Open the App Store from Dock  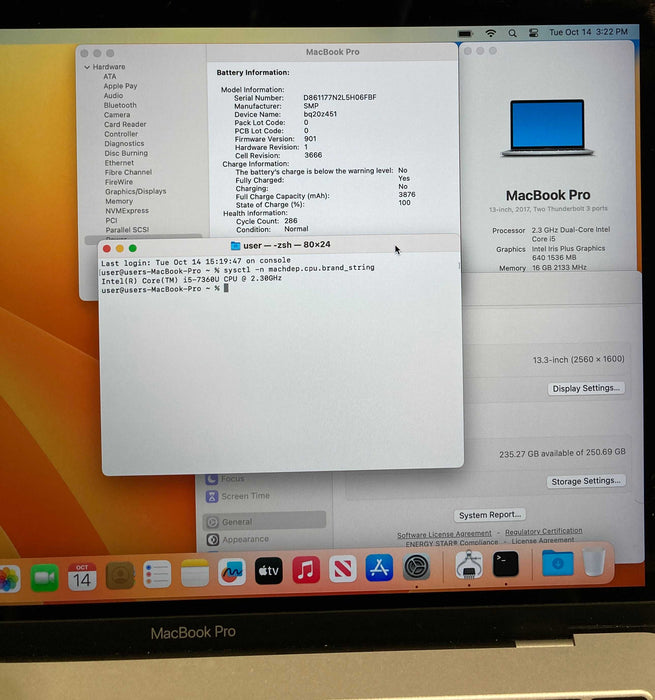tap(380, 569)
